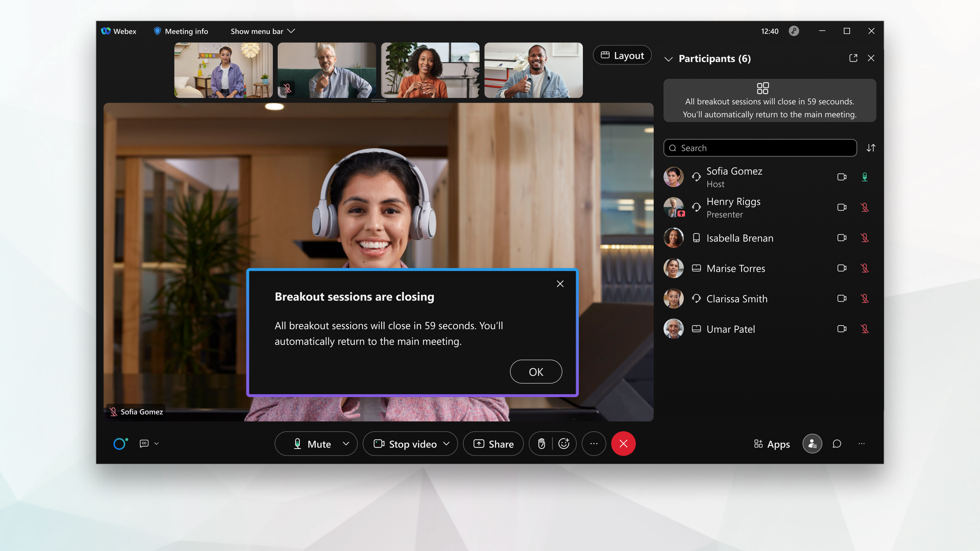
Task: Select Webex app menu icon
Action: pos(108,31)
